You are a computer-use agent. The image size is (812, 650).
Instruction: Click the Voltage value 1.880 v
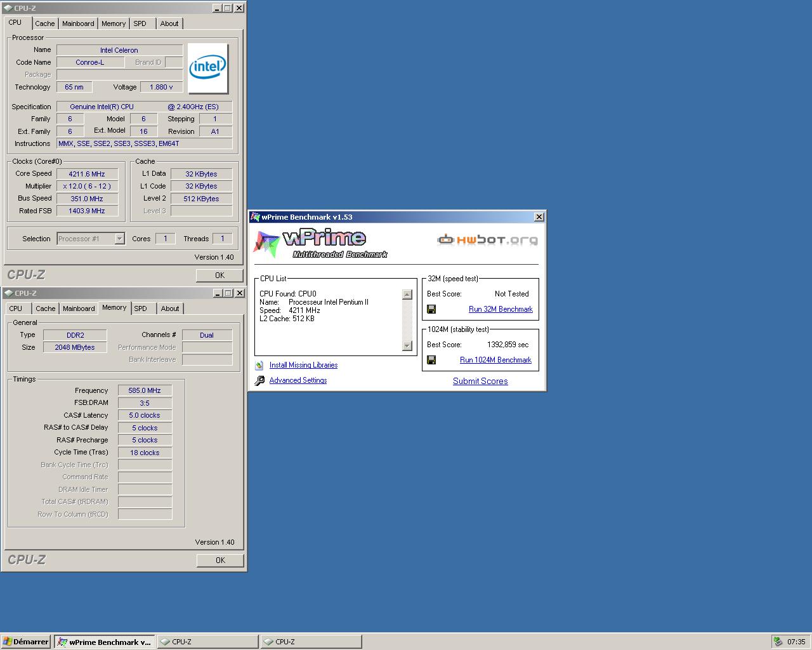click(162, 87)
